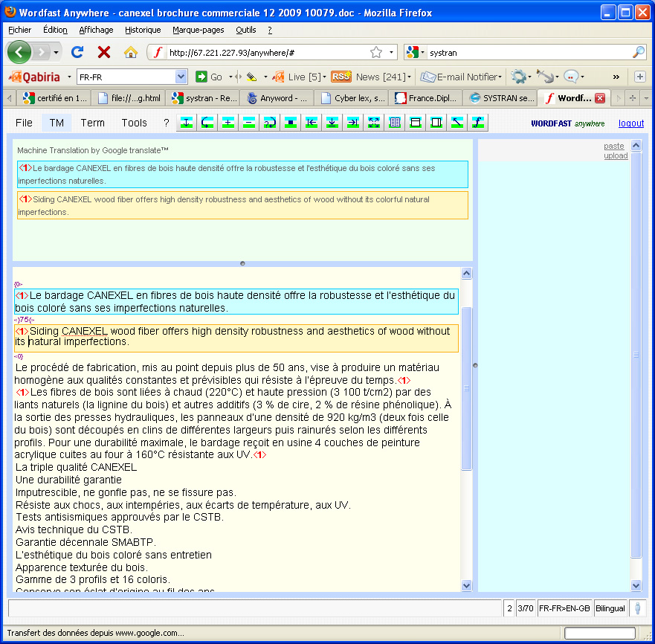Switch to the 'France.Dipl...' tab
This screenshot has width=655, height=644.
tap(426, 98)
